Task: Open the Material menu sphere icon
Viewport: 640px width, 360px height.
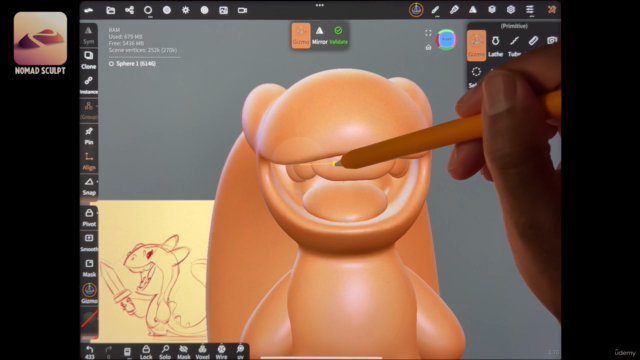Action: pyautogui.click(x=167, y=10)
